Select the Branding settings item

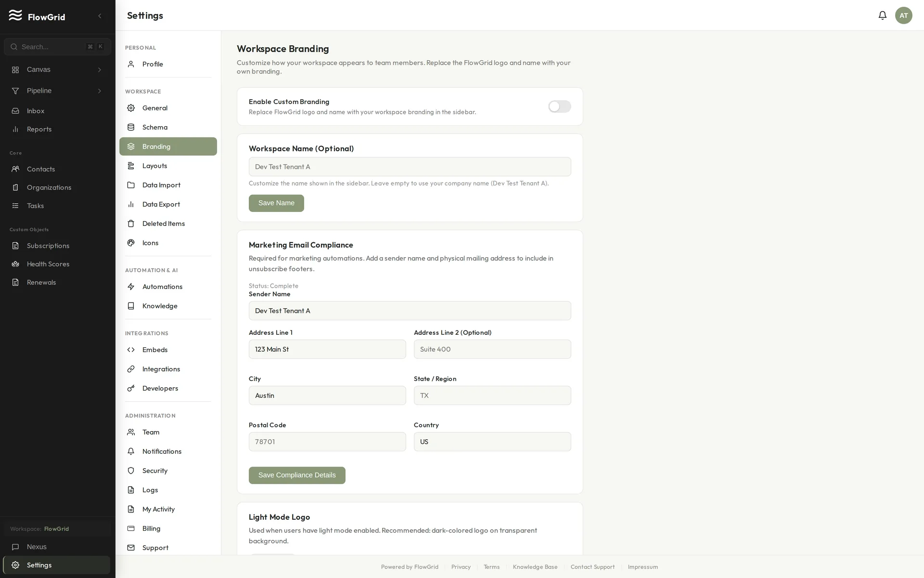click(x=168, y=146)
